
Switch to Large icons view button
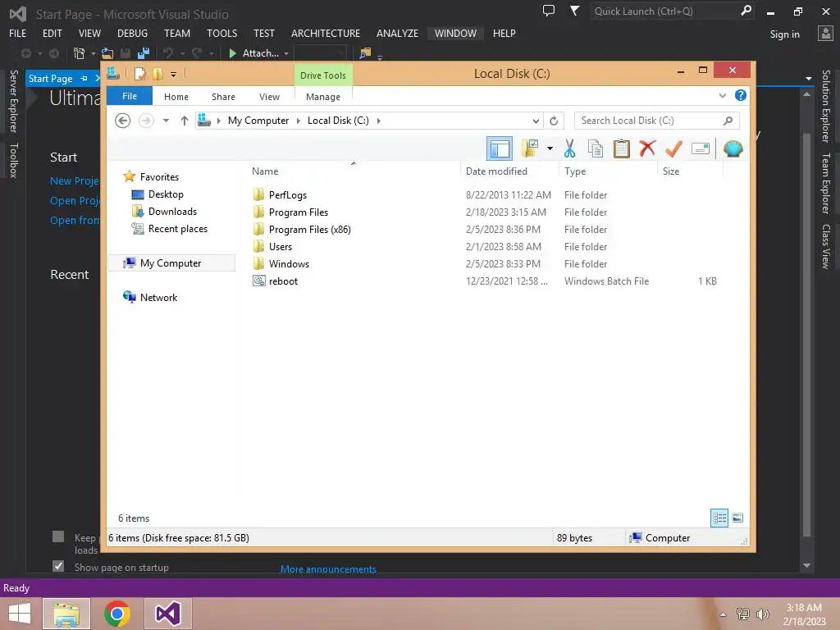click(737, 518)
